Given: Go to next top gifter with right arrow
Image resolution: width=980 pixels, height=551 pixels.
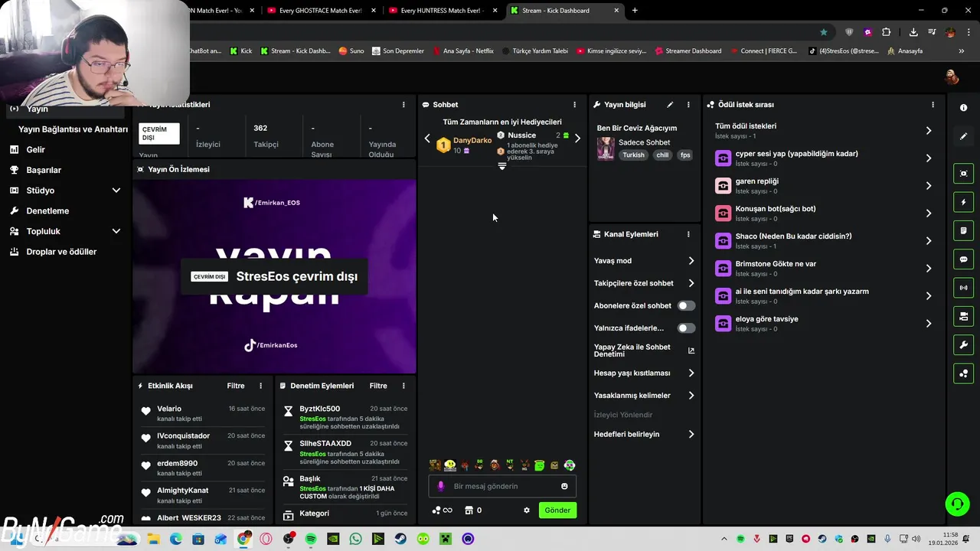Looking at the screenshot, I should coord(577,139).
